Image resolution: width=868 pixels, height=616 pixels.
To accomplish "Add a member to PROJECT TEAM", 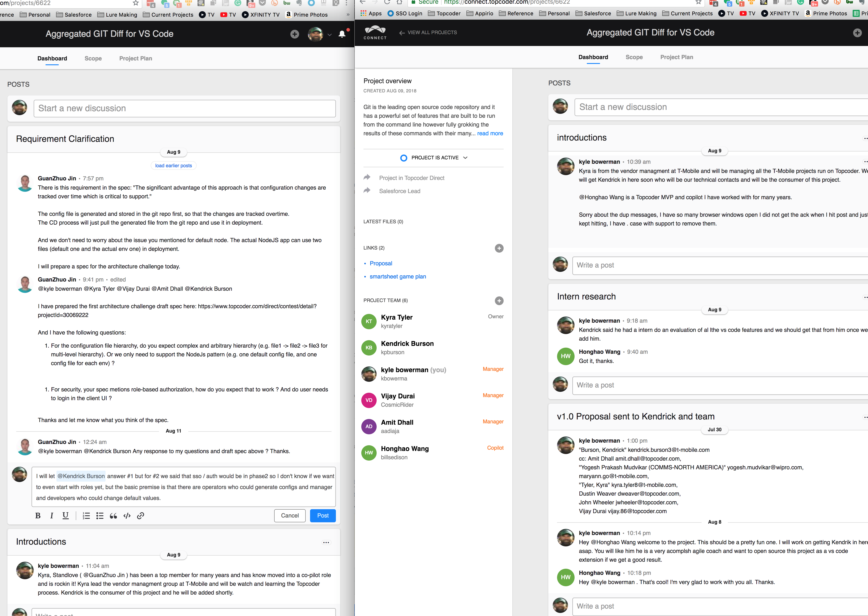I will [x=499, y=301].
